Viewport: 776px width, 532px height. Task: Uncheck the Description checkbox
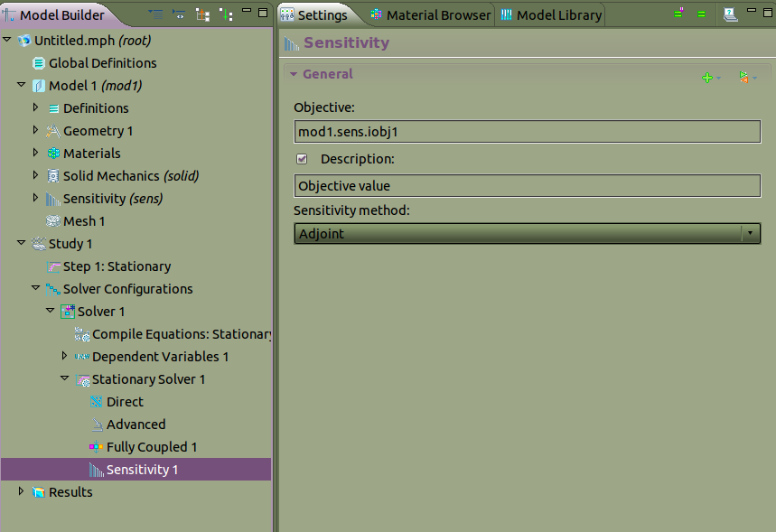303,159
